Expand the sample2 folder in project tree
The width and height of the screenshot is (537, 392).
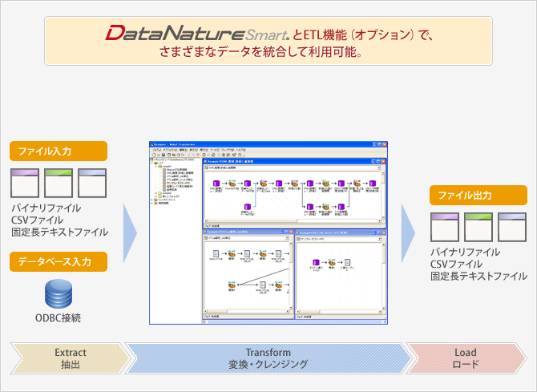pyautogui.click(x=156, y=193)
